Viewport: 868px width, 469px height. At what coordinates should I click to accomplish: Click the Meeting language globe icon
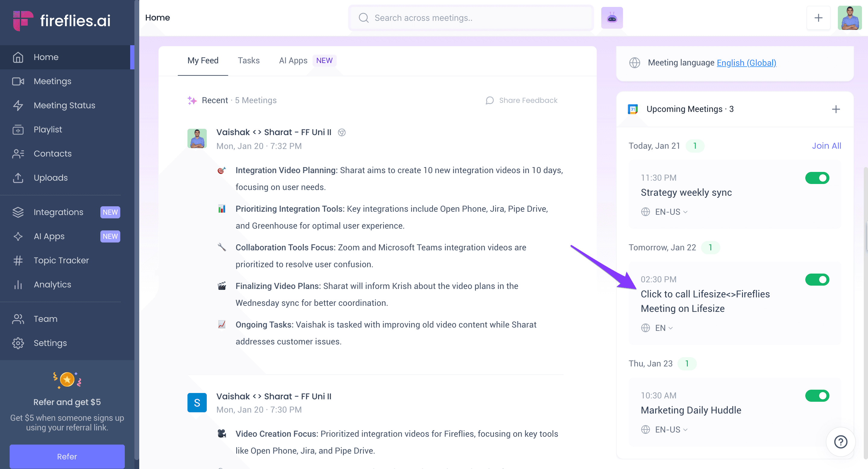click(634, 63)
